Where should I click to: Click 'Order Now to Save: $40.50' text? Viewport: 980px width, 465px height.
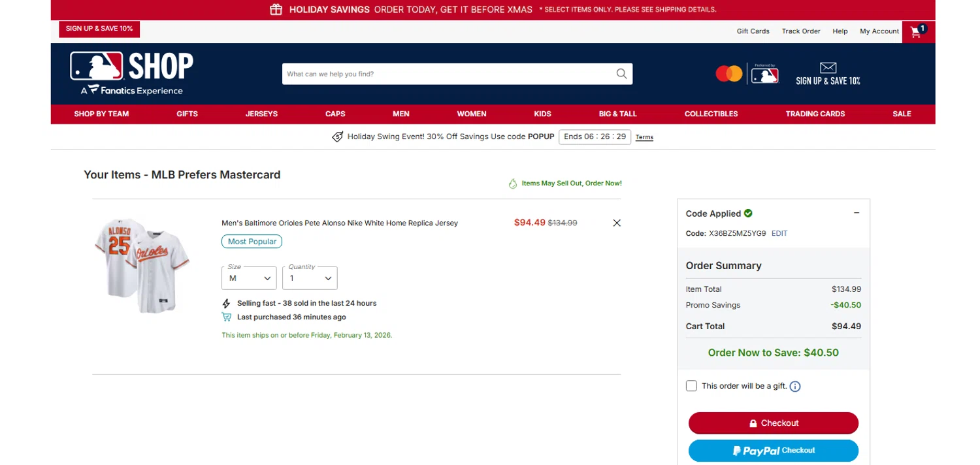pos(774,353)
